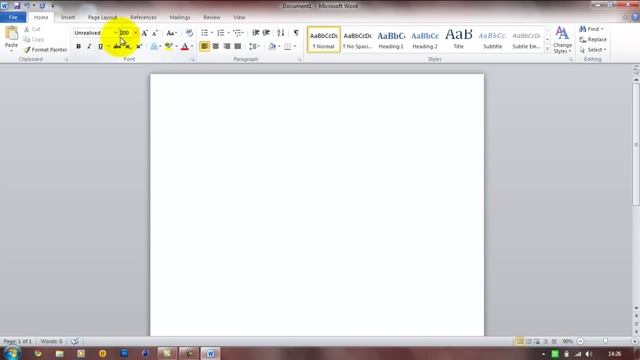Open underline style dropdown arrow
Image resolution: width=640 pixels, height=360 pixels.
coord(108,47)
